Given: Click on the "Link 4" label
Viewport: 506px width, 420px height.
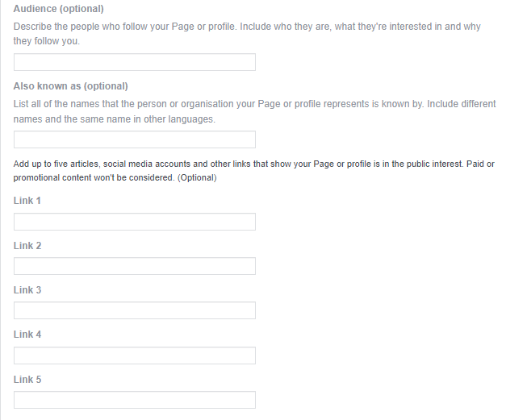Looking at the screenshot, I should click(x=27, y=334).
